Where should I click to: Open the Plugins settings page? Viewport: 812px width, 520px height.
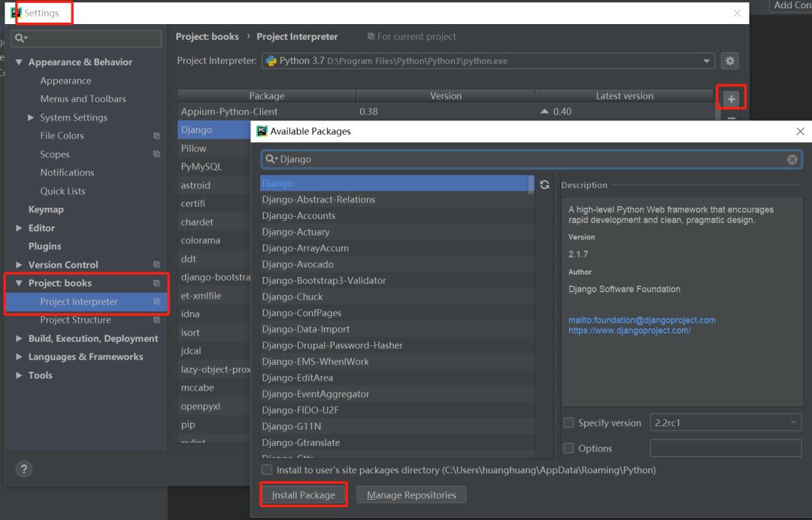click(44, 246)
